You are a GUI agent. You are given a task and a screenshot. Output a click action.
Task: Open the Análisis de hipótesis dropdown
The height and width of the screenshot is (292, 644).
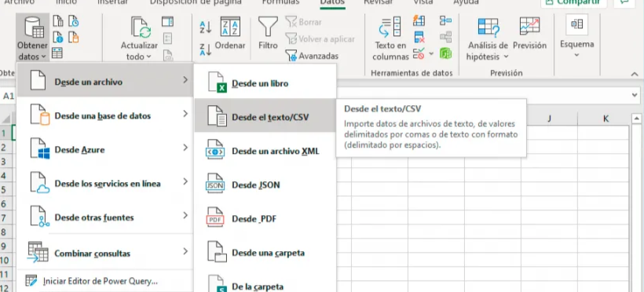(488, 39)
